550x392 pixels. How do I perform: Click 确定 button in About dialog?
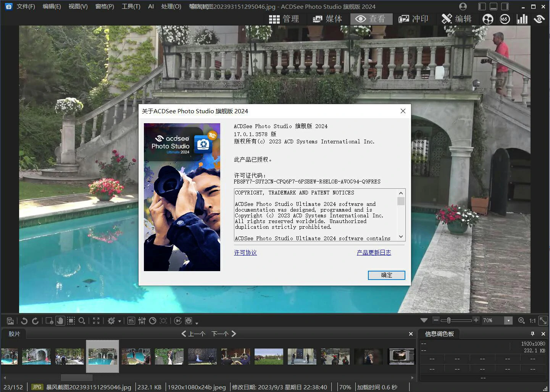click(x=386, y=275)
